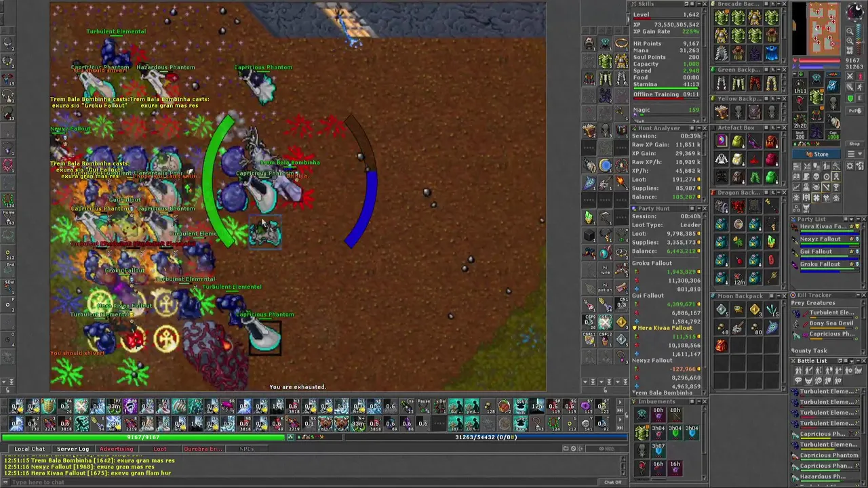This screenshot has width=868, height=488.
Task: Click the chat window scrollbar
Action: tap(625, 466)
